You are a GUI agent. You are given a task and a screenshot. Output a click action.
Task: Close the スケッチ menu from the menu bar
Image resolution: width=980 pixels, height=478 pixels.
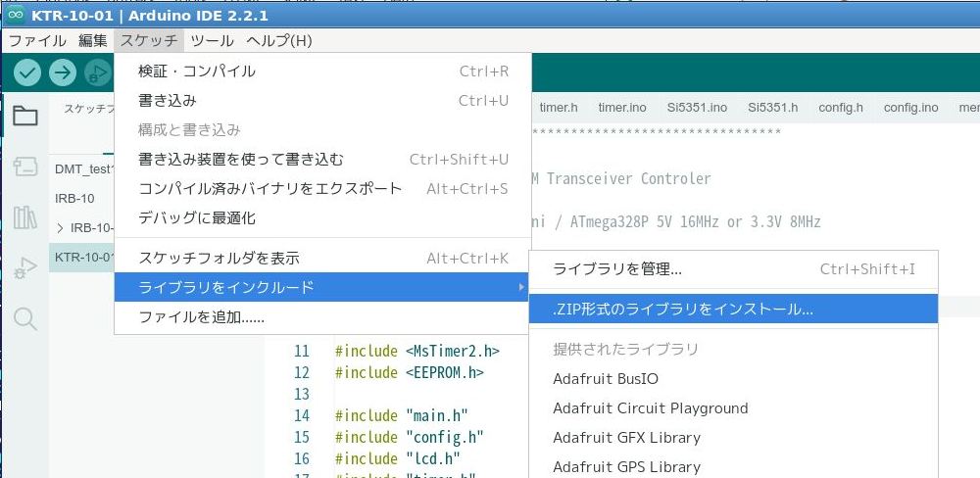149,41
